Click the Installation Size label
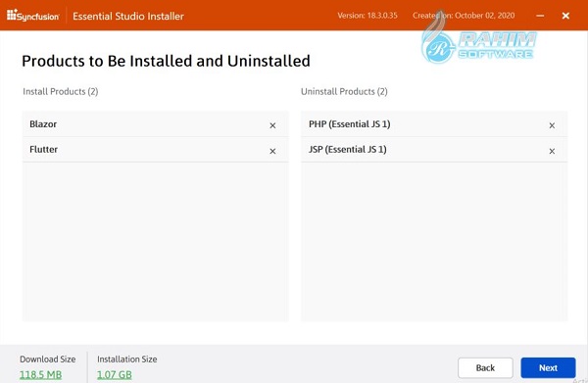 127,359
